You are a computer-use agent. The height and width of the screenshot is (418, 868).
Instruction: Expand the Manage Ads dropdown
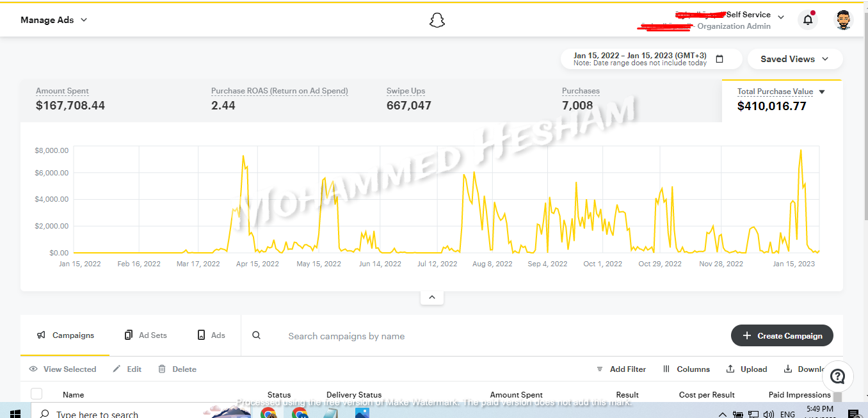pyautogui.click(x=54, y=20)
